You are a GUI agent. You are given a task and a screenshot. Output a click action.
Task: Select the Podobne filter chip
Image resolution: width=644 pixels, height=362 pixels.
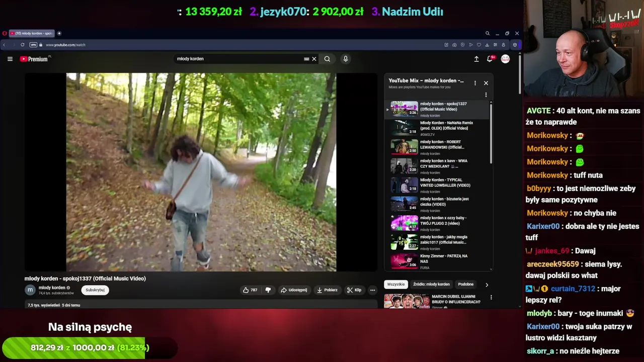tap(466, 285)
